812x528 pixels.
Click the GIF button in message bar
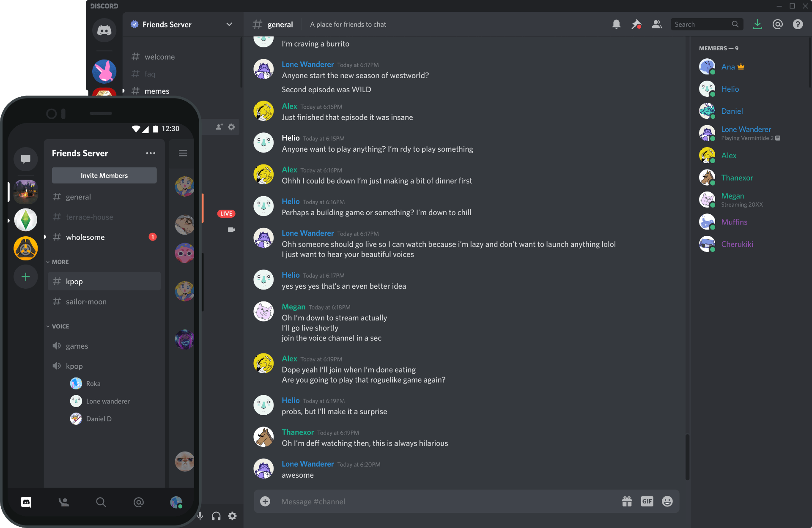click(x=647, y=502)
